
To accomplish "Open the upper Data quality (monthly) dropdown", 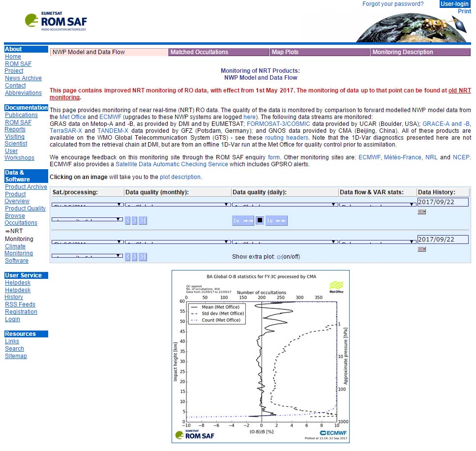I will [x=178, y=205].
